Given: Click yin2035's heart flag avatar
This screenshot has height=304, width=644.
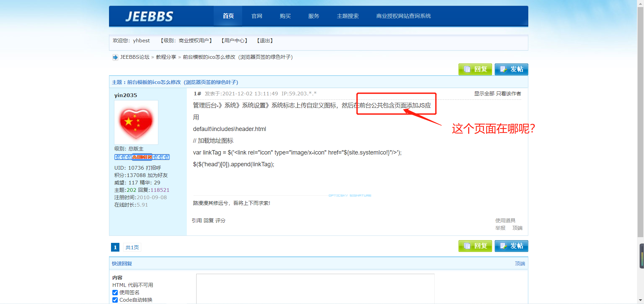Looking at the screenshot, I should click(136, 123).
